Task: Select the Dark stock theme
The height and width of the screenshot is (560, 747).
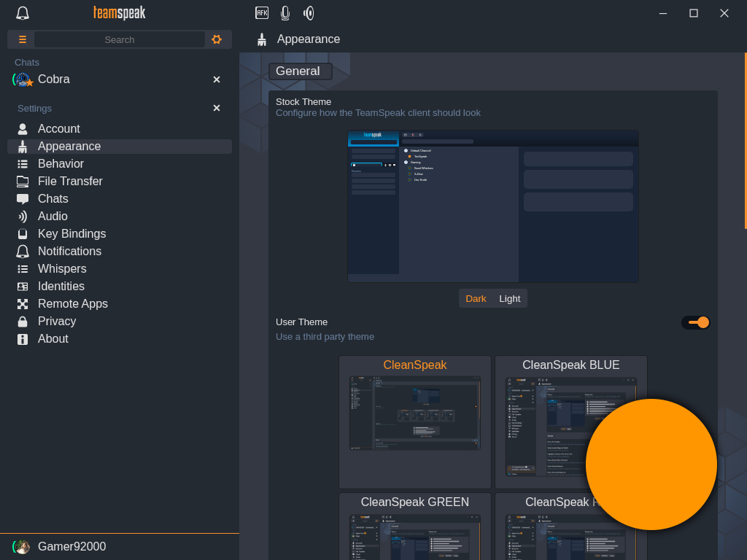Action: coord(476,298)
